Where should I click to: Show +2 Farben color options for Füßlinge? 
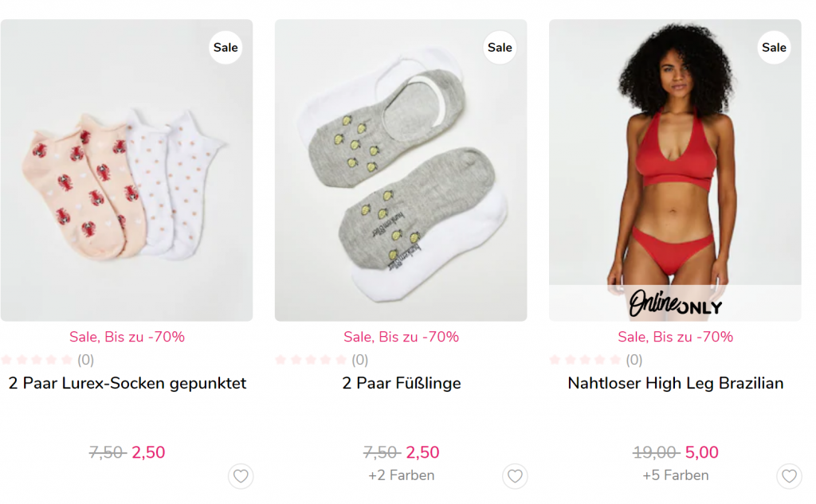[402, 475]
